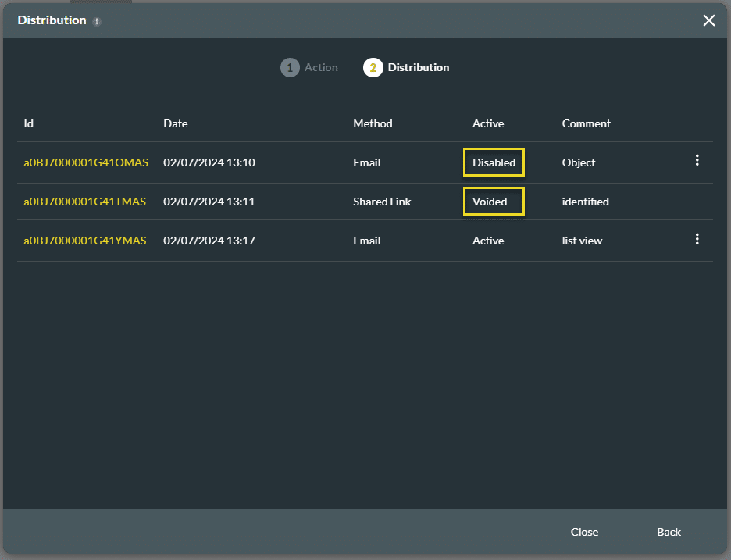Open the three-dot menu for the Object row
731x560 pixels.
[697, 161]
